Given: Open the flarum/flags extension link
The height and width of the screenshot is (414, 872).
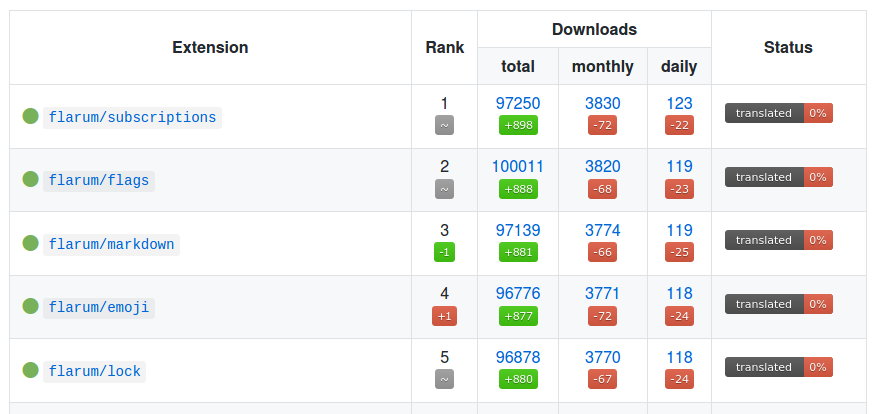Looking at the screenshot, I should click(x=99, y=181).
